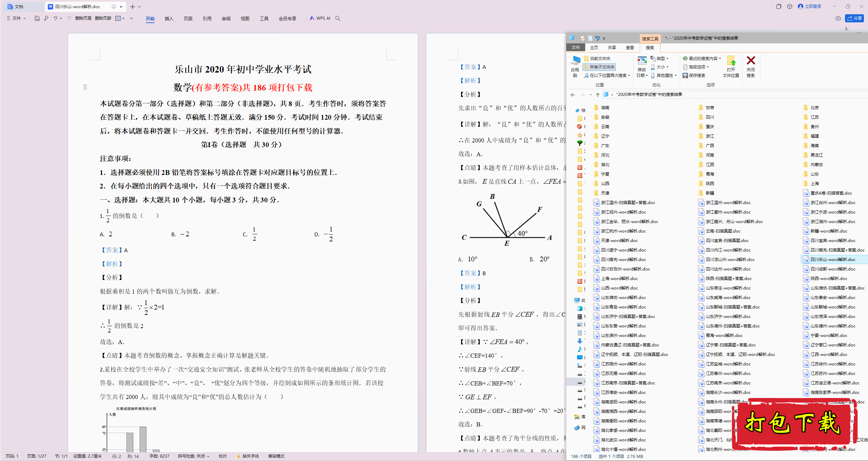This screenshot has height=461, width=868.
Task: Open the 大小 filter dropdown
Action: click(659, 67)
